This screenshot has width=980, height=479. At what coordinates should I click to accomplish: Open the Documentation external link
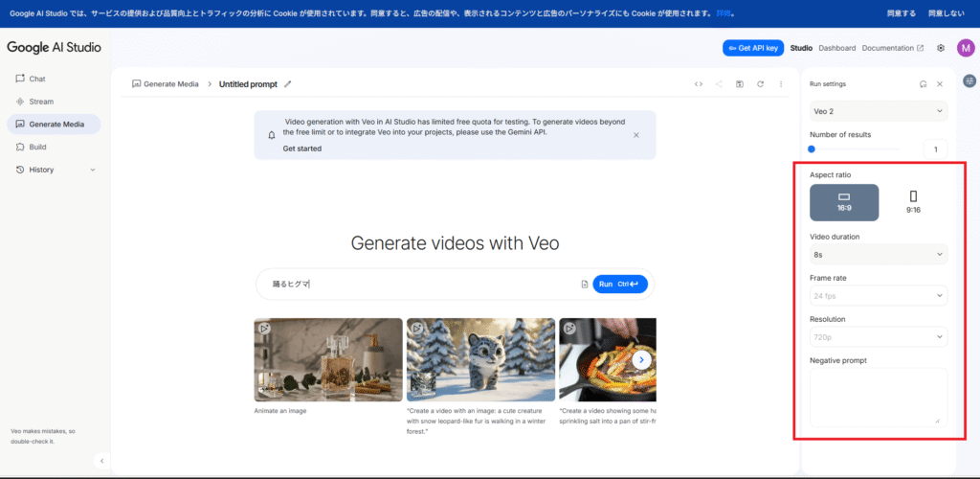893,48
